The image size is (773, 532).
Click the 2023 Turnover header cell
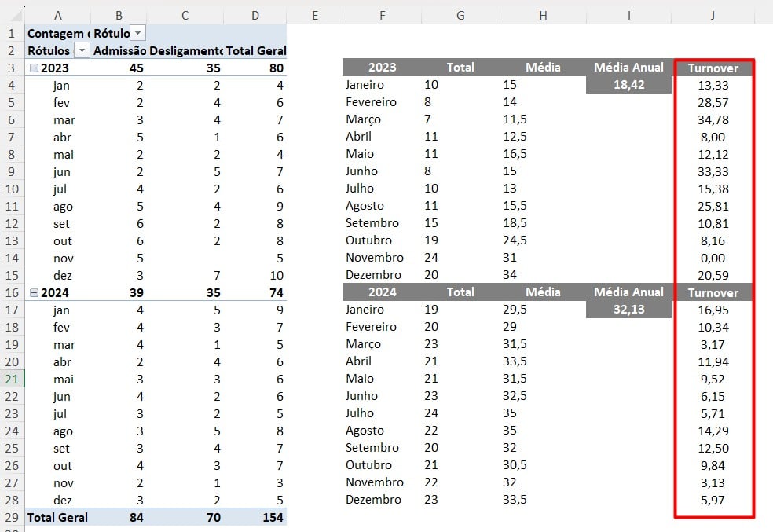pyautogui.click(x=713, y=68)
